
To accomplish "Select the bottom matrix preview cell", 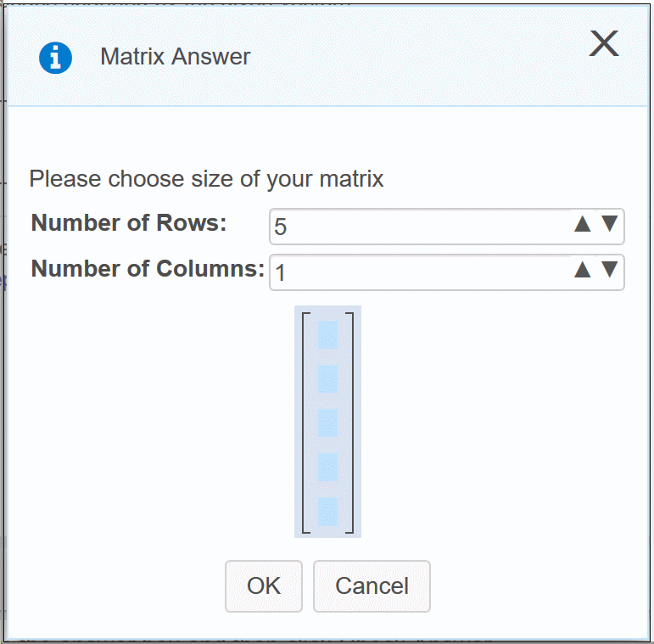I will (x=327, y=512).
